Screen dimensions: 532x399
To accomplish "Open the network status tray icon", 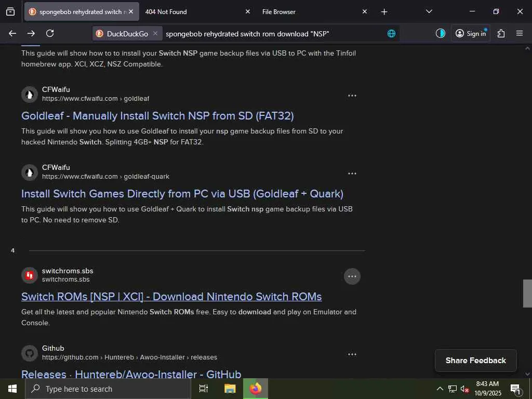I will click(453, 389).
